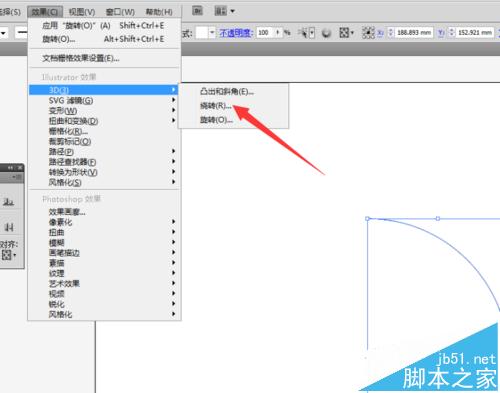This screenshot has width=500, height=393.
Task: Open 效果画廊... under Photoshop effects
Action: tap(103, 212)
